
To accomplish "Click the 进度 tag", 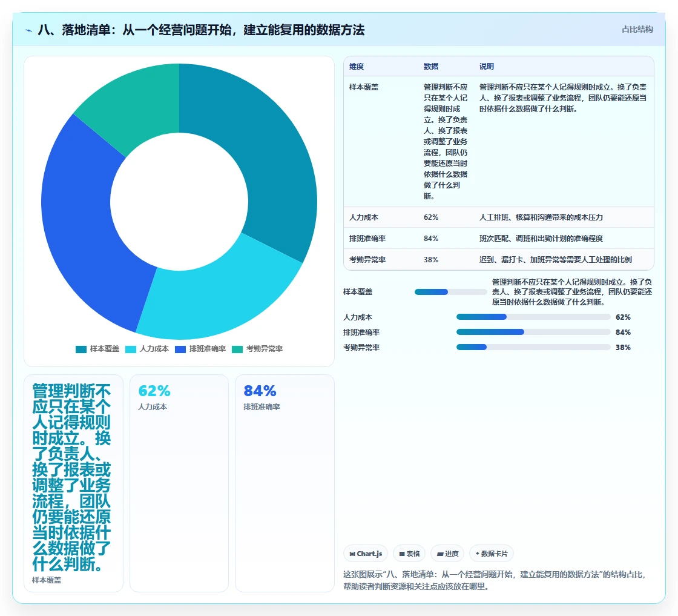I will 447,554.
